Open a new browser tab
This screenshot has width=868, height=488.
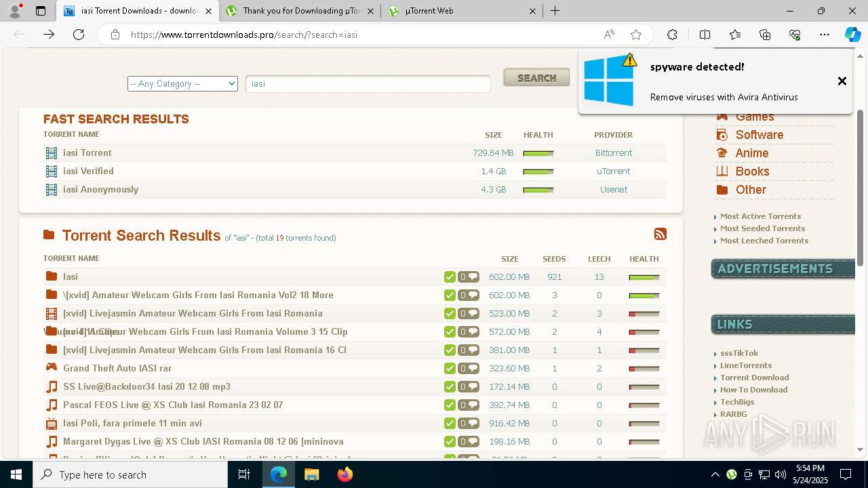(x=555, y=11)
